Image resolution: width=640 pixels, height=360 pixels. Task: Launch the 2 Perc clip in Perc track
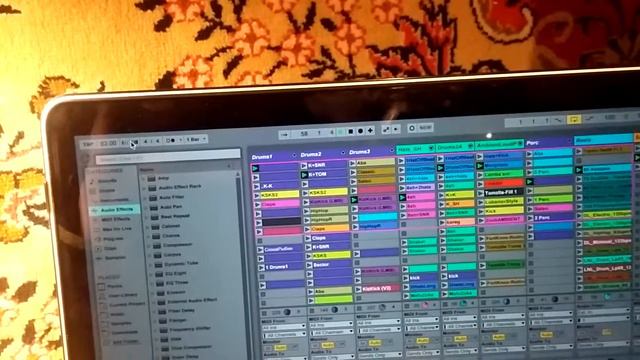tap(530, 218)
